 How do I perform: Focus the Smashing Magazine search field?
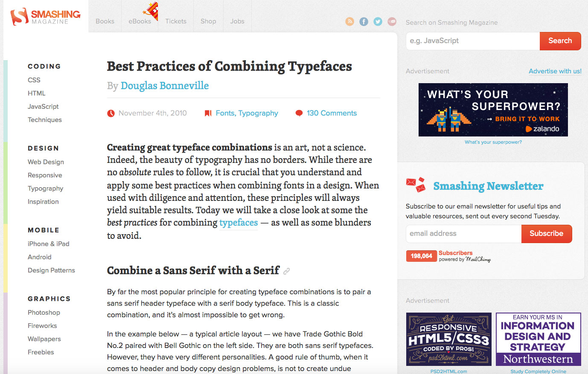[x=472, y=41]
